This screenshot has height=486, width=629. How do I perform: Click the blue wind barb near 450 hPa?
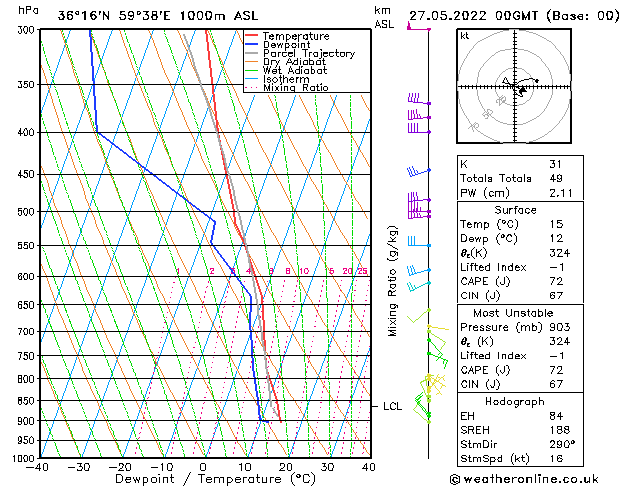[419, 172]
